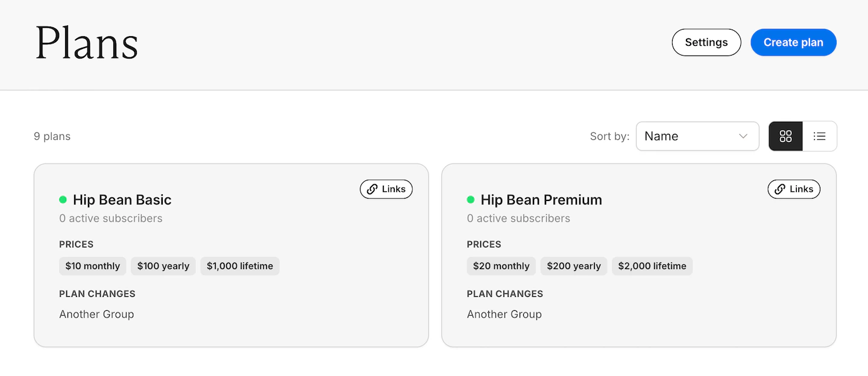868x376 pixels.
Task: Select the $200 yearly price tag
Action: (574, 266)
